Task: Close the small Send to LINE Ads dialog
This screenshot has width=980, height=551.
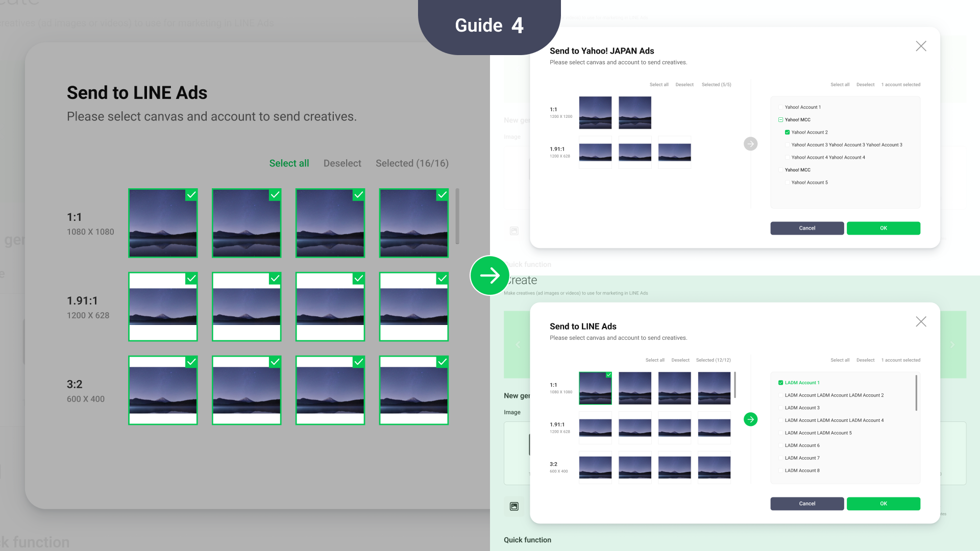Action: 921,322
